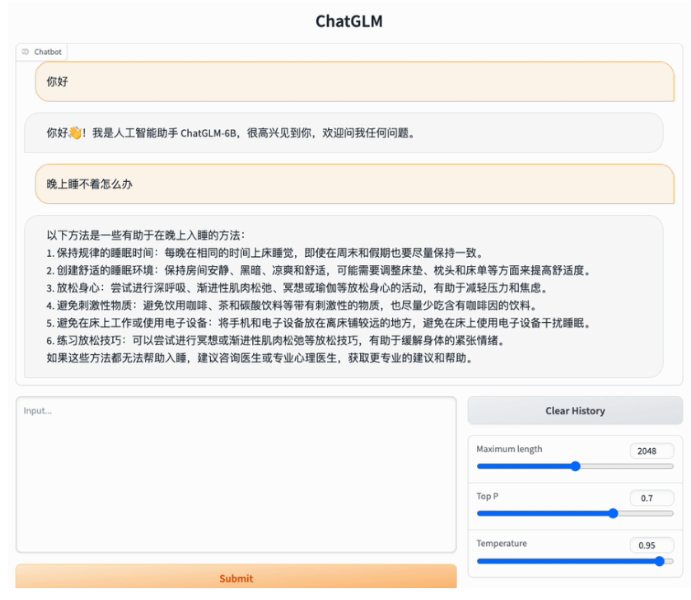Click the line "以下方法是一些有助于在晚上入睡的方法"
691x600 pixels.
click(146, 235)
